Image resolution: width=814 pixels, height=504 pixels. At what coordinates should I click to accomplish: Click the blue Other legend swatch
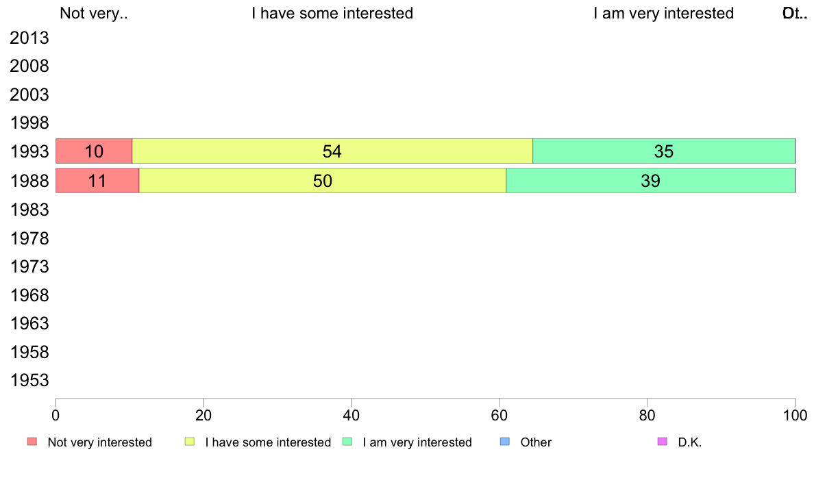[x=504, y=442]
